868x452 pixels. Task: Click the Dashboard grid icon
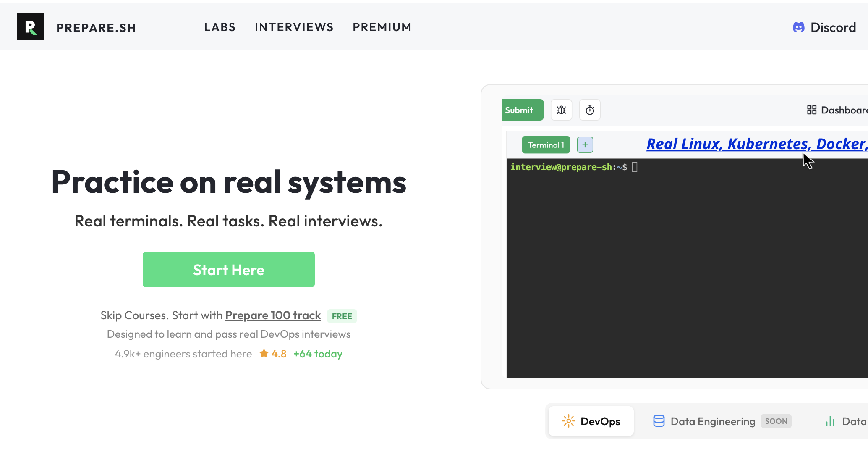811,110
